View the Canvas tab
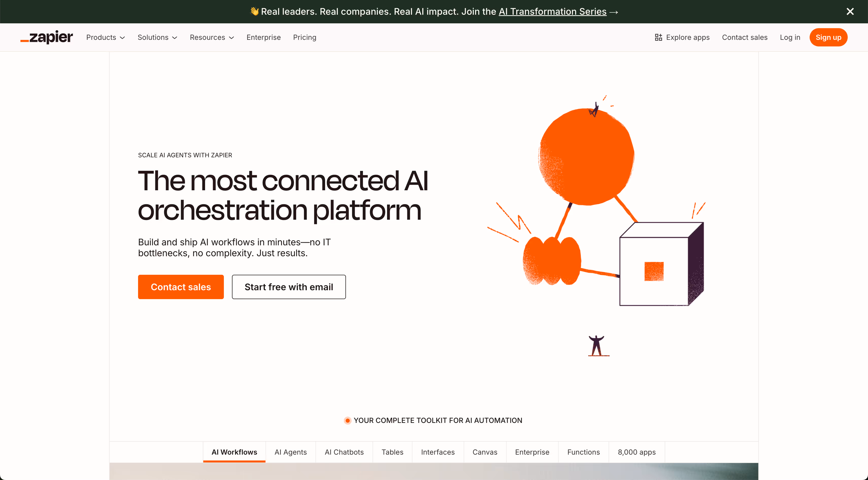Image resolution: width=868 pixels, height=480 pixels. [x=485, y=452]
